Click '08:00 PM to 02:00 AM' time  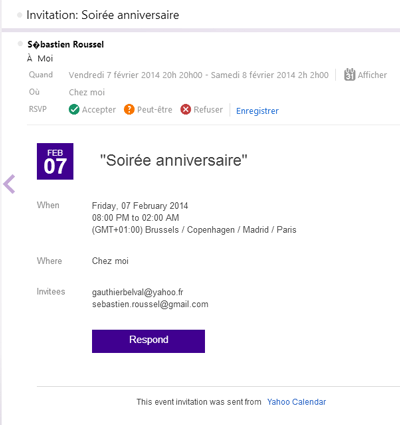click(135, 218)
